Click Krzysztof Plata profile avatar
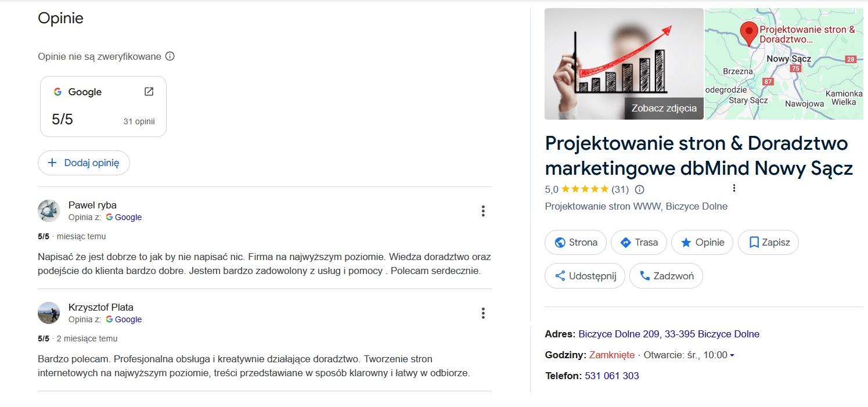 (x=49, y=313)
